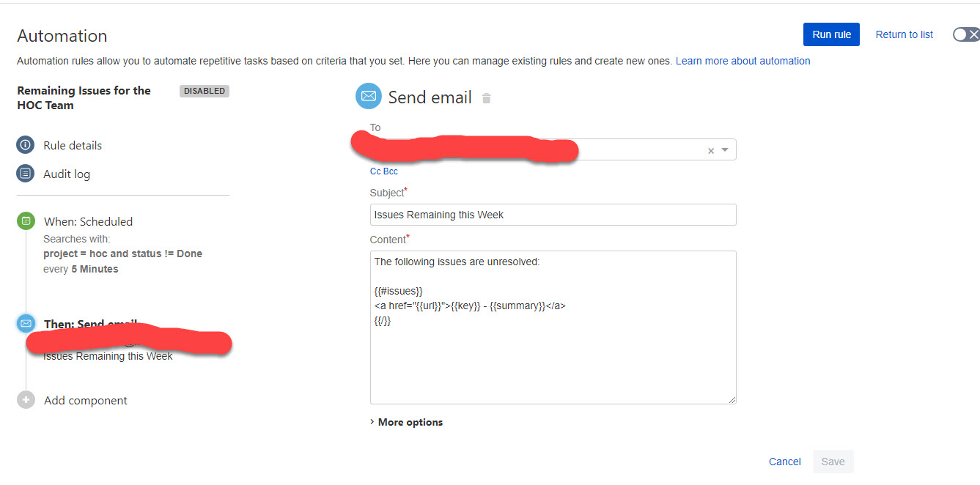980x485 pixels.
Task: Select the green Scheduled trigger icon
Action: (26, 221)
